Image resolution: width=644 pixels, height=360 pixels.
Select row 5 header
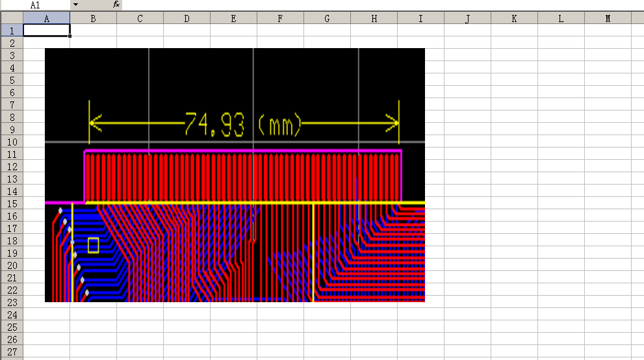(x=12, y=80)
